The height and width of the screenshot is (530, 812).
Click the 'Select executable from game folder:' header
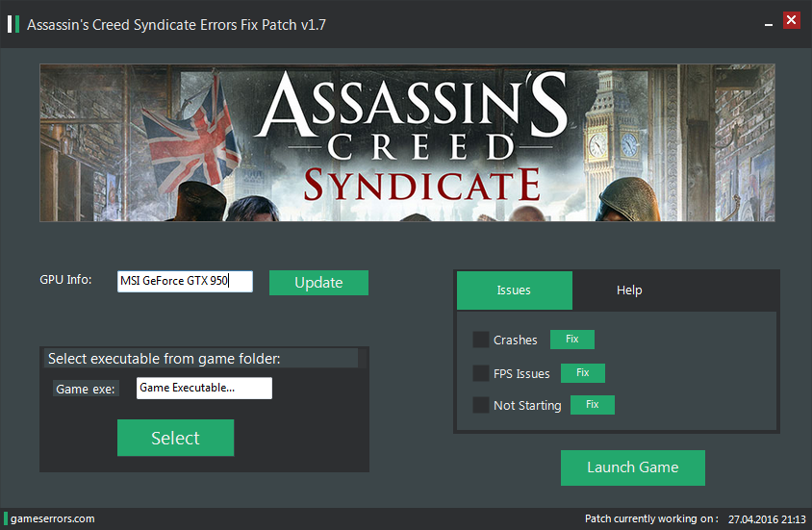[165, 359]
